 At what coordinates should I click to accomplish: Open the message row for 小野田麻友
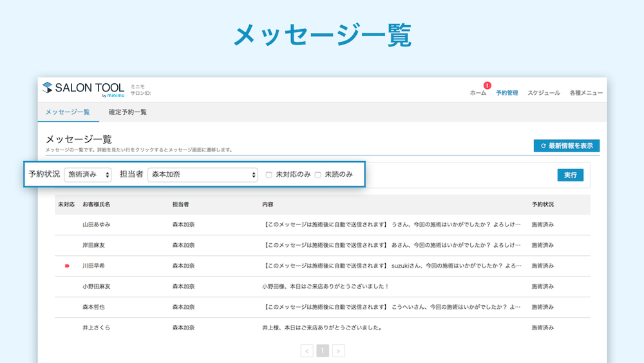tap(323, 286)
